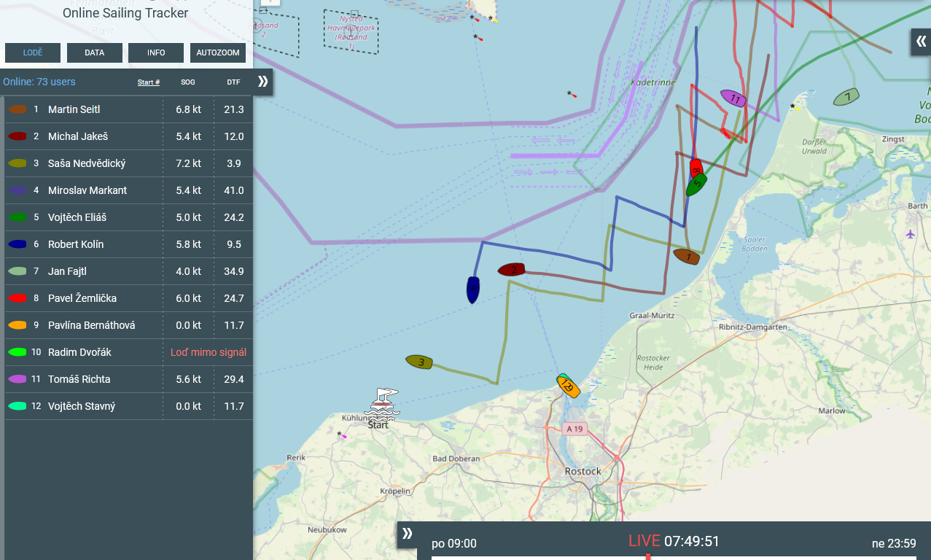Collapse the boat list panel with the chevron
931x560 pixels.
click(262, 82)
